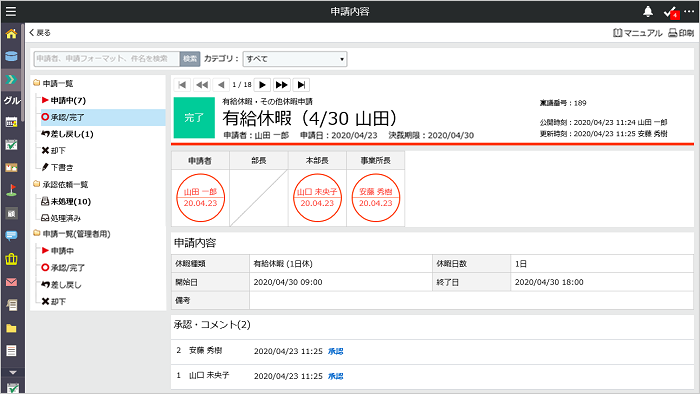Open the documents sidebar icon
Screen dimensions: 700x394
pos(11,305)
